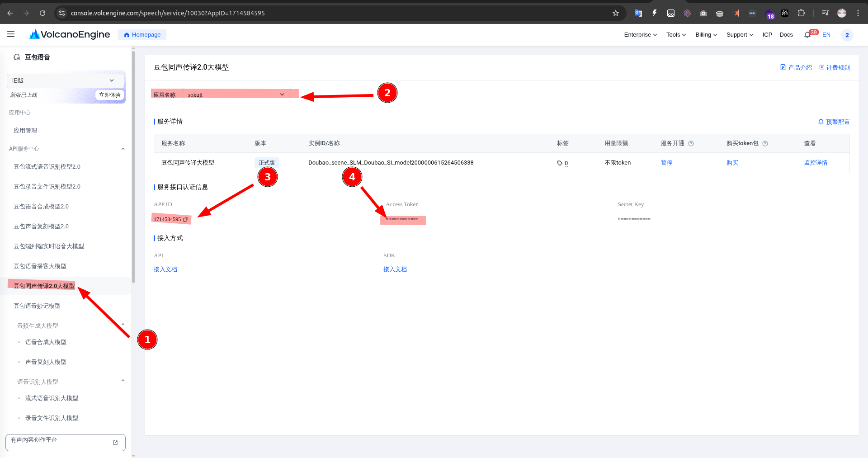The width and height of the screenshot is (868, 458).
Task: Collapse the 语音识别大模型 group
Action: tap(123, 381)
